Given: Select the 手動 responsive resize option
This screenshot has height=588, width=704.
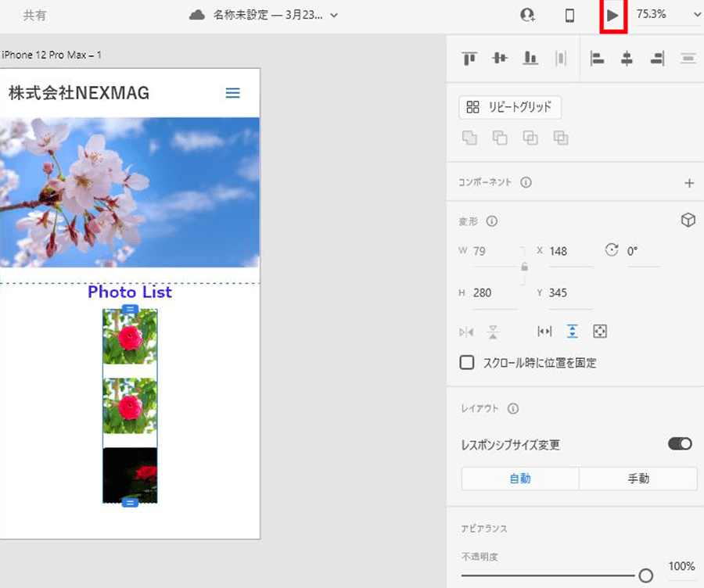Looking at the screenshot, I should [x=638, y=479].
